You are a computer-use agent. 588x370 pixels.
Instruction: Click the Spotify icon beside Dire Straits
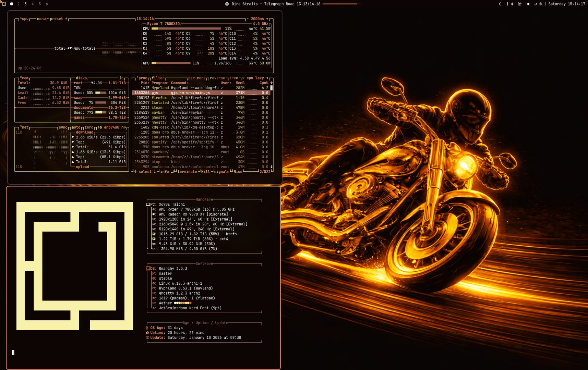tap(227, 4)
